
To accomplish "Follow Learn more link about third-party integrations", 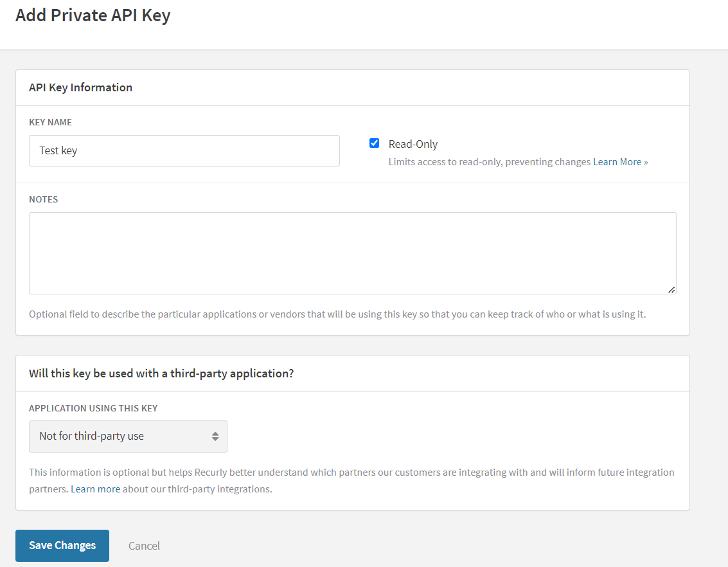I will [x=95, y=489].
